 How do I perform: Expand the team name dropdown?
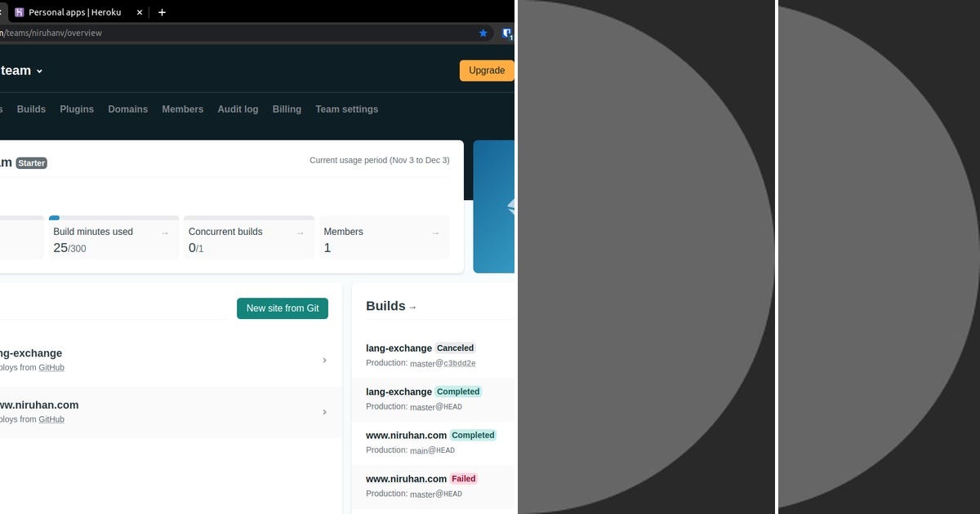pyautogui.click(x=39, y=70)
